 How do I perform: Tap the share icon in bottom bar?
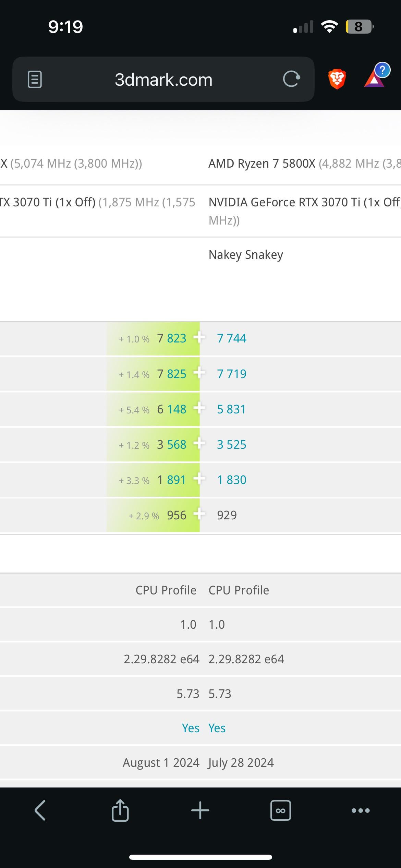tap(120, 810)
